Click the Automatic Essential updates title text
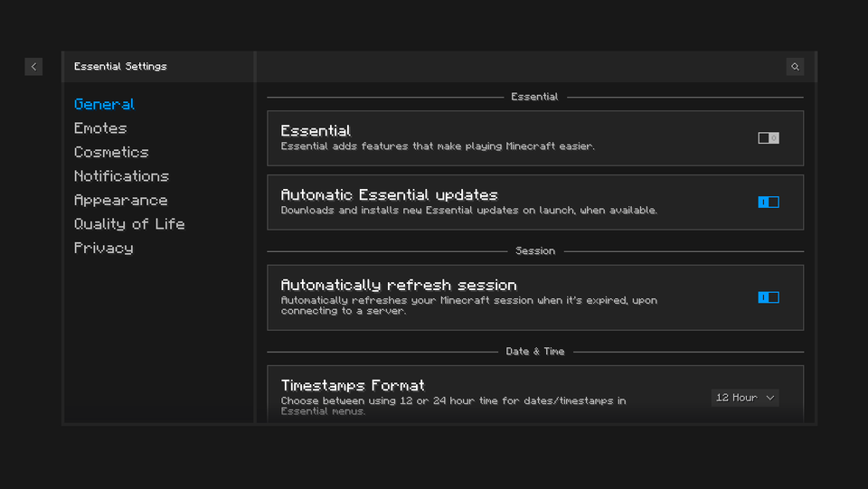 coord(389,195)
